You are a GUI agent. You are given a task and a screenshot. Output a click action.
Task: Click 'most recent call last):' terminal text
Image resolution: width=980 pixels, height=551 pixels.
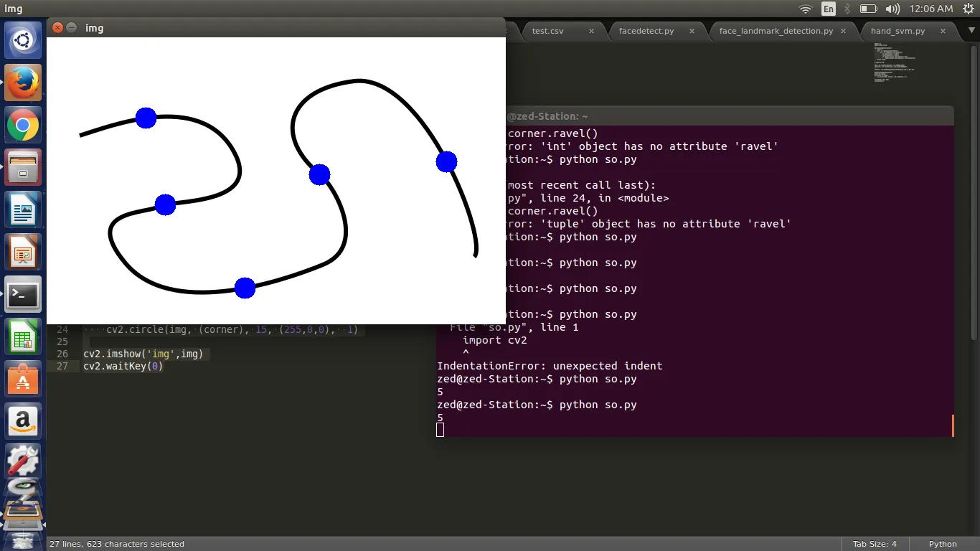(x=581, y=185)
